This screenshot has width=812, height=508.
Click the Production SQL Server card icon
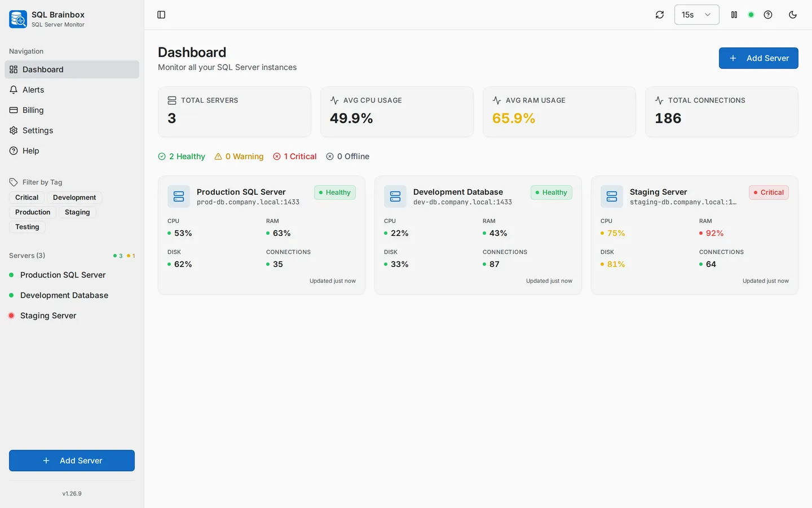[179, 196]
